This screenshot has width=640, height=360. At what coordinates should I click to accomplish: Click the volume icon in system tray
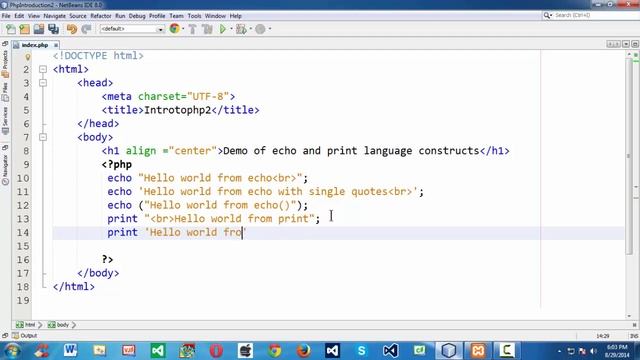[x=593, y=351]
